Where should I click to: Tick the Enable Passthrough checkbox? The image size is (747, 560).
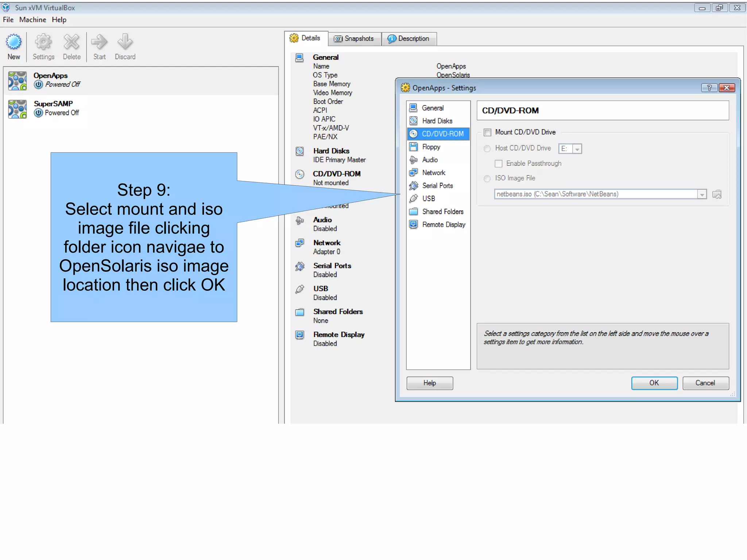pyautogui.click(x=498, y=164)
